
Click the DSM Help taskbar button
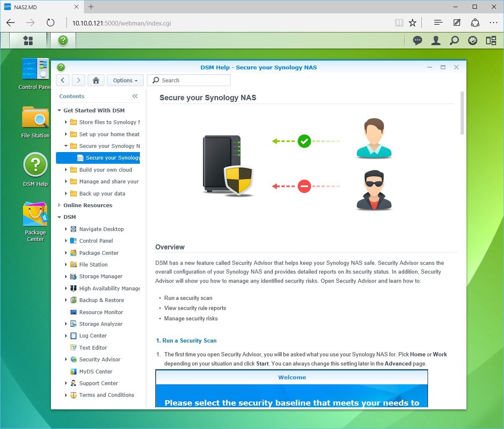tap(63, 41)
